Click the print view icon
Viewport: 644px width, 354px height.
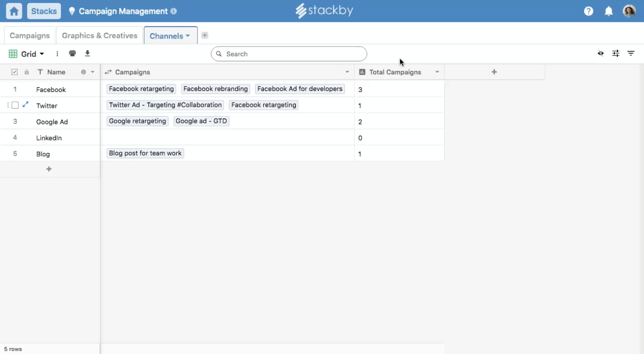coord(72,54)
